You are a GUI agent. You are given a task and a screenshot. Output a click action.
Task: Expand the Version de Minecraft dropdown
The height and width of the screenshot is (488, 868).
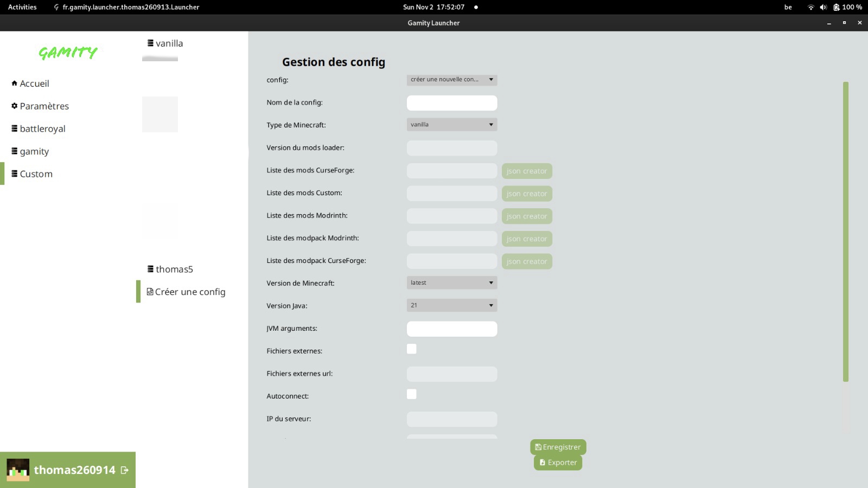pos(451,283)
